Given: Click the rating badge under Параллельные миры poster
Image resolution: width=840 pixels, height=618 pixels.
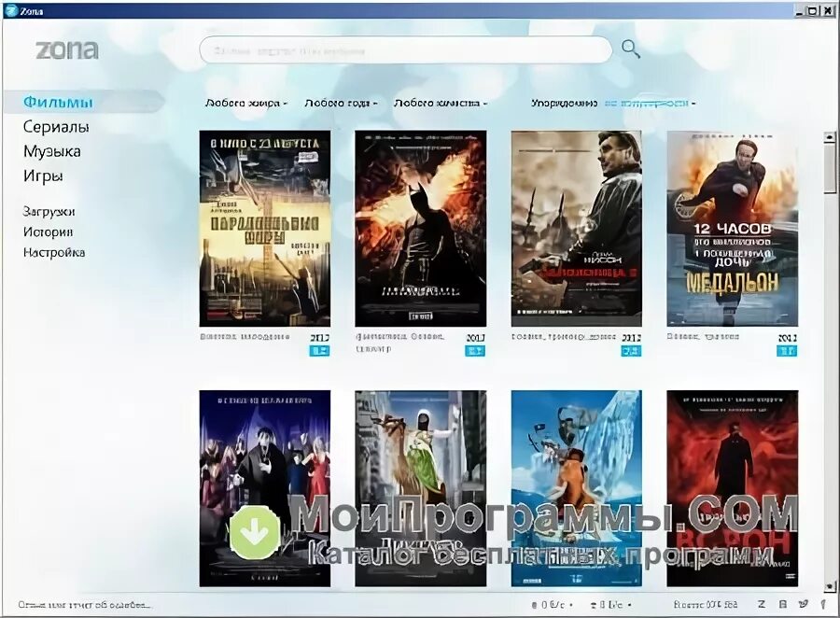Looking at the screenshot, I should (x=319, y=351).
